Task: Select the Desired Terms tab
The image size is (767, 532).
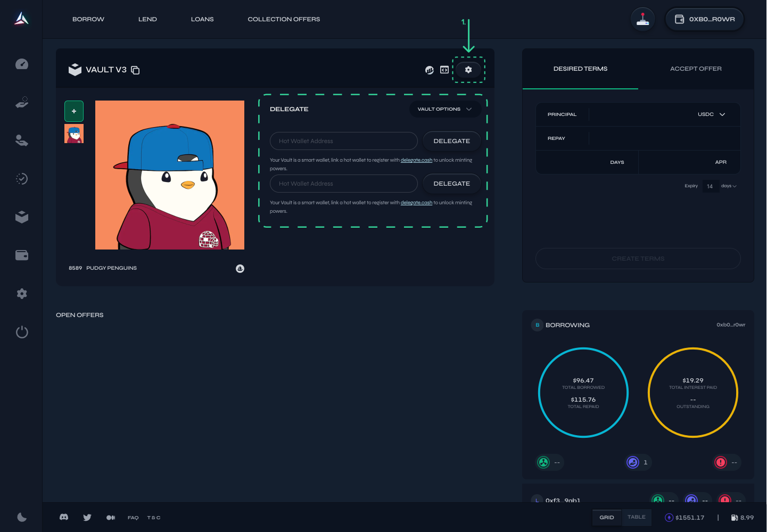Action: coord(580,69)
